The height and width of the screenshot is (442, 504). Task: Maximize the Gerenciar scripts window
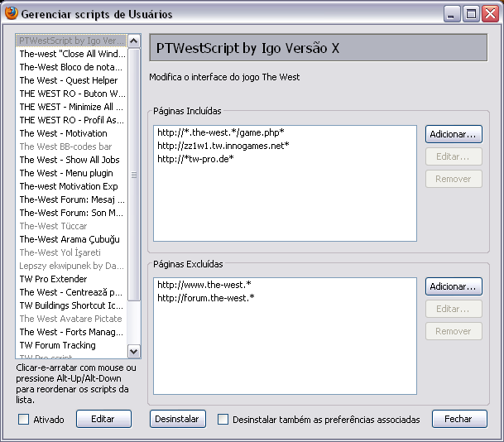pyautogui.click(x=471, y=14)
